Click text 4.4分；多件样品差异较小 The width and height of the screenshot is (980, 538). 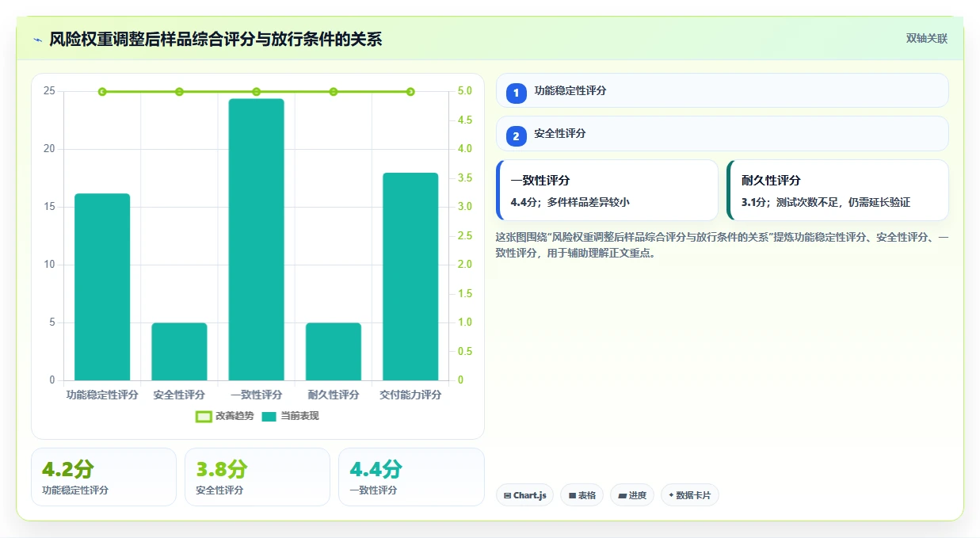570,202
